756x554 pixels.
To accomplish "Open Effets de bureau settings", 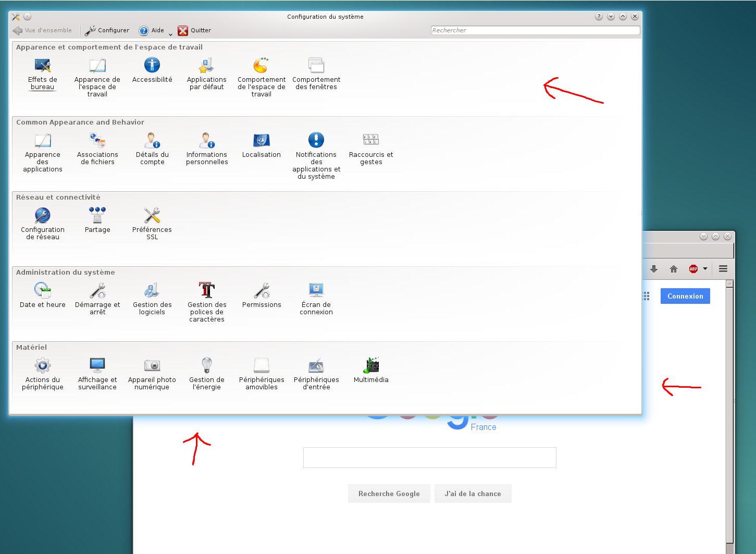I will tap(43, 66).
